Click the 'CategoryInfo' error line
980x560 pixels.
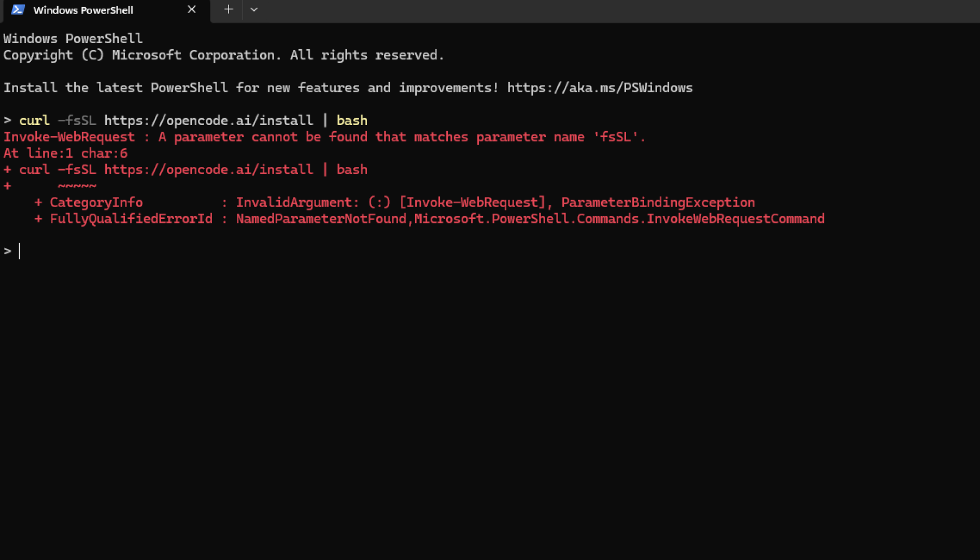pyautogui.click(x=394, y=202)
